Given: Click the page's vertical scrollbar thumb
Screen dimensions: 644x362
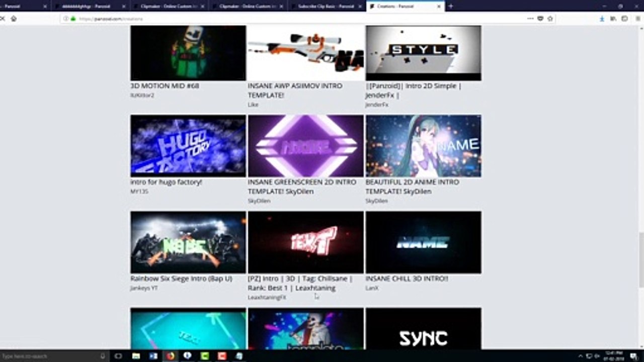Looking at the screenshot, I should tap(641, 260).
